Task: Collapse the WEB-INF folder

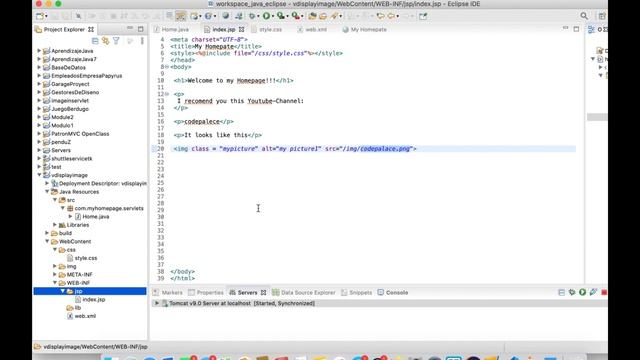Action: (x=55, y=282)
